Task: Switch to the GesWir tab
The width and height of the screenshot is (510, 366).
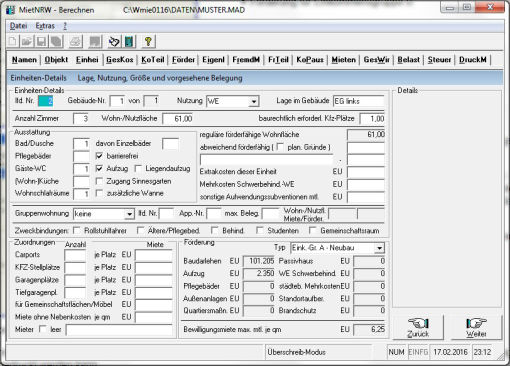Action: pyautogui.click(x=377, y=60)
